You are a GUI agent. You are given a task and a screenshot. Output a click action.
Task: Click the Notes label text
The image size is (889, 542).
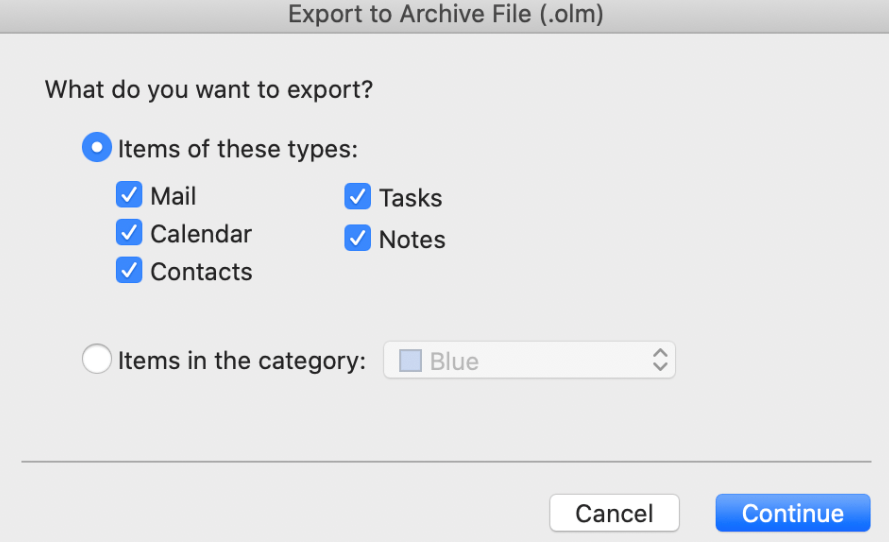click(412, 239)
